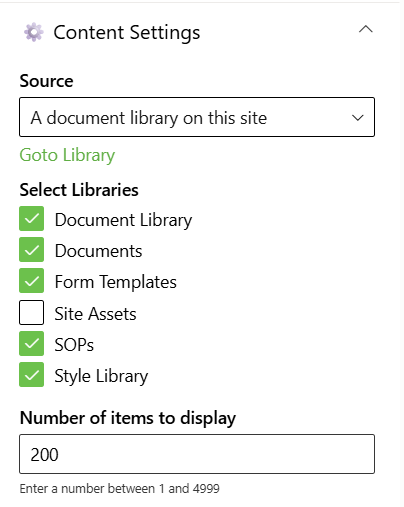Click the Number of items to display field

[x=197, y=454]
